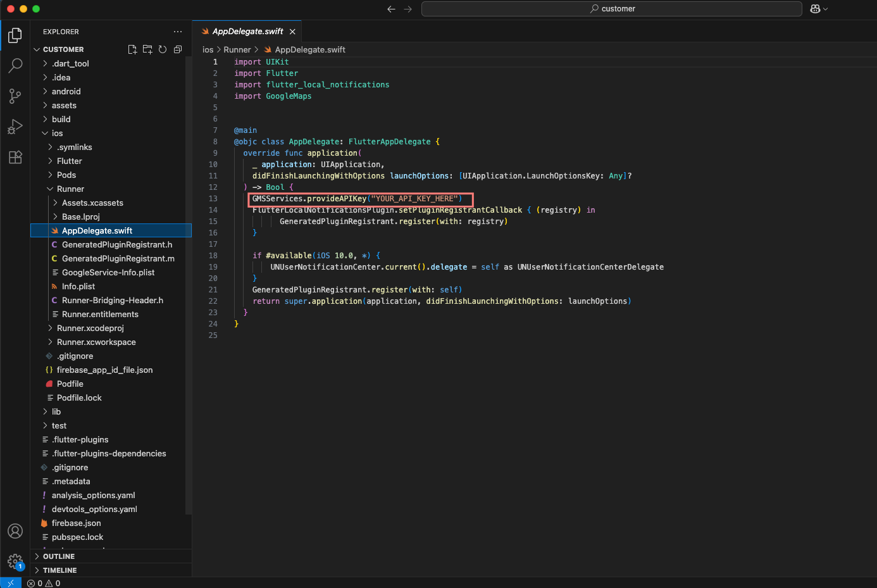Expand the OUTLINE section
This screenshot has width=877, height=588.
coord(59,556)
